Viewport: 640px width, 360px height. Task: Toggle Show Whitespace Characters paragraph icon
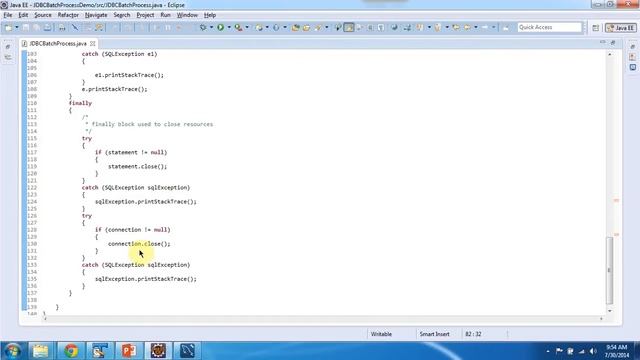[x=381, y=27]
